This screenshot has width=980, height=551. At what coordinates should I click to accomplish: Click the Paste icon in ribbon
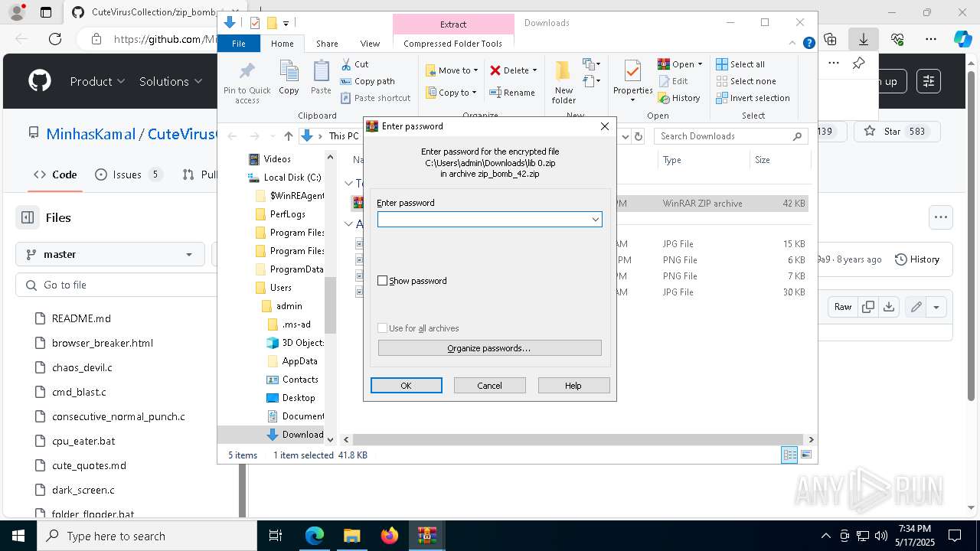[321, 72]
